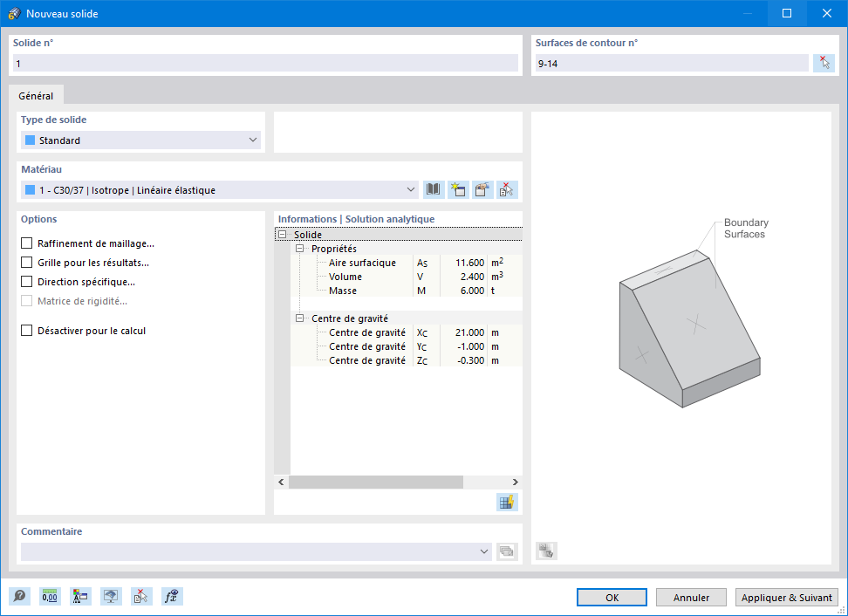Open the help icon at bottom left
Image resolution: width=848 pixels, height=616 pixels.
click(x=19, y=597)
